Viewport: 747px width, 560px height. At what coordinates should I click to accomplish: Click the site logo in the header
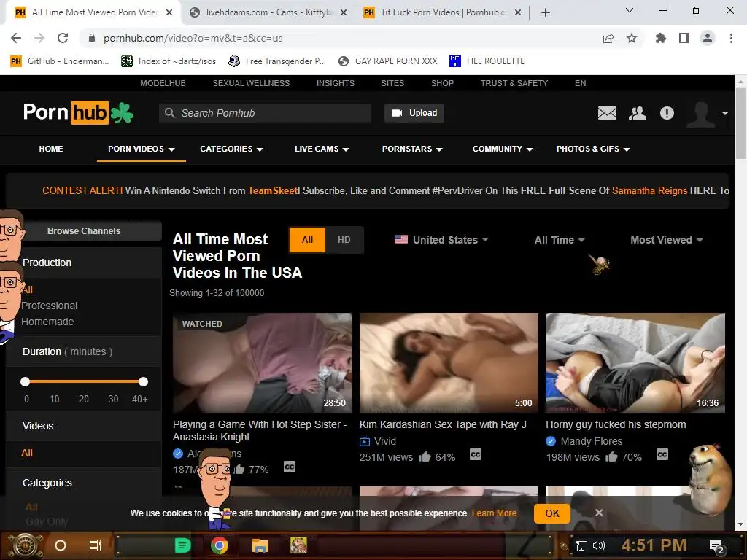click(x=79, y=113)
